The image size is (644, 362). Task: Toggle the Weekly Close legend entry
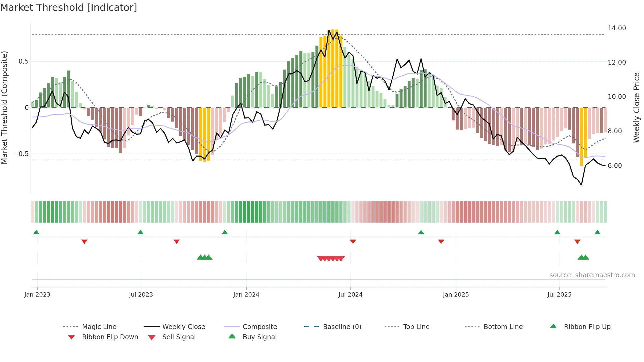click(174, 327)
